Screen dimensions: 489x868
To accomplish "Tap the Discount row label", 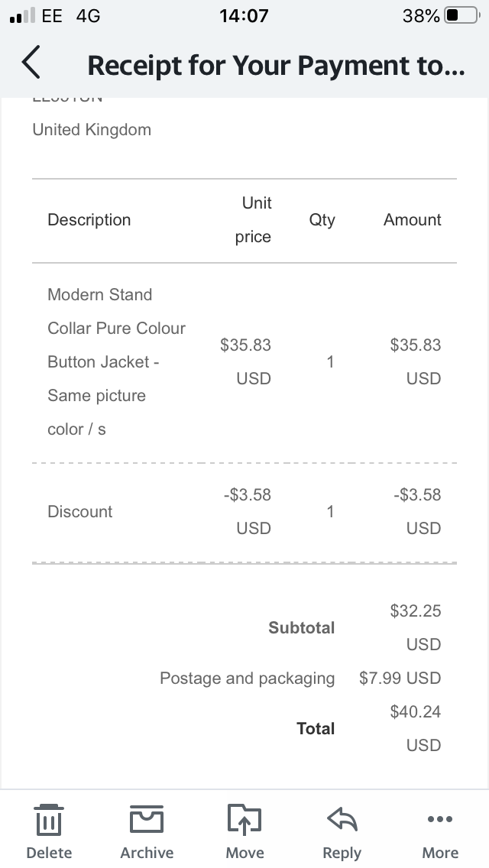I will (x=79, y=511).
